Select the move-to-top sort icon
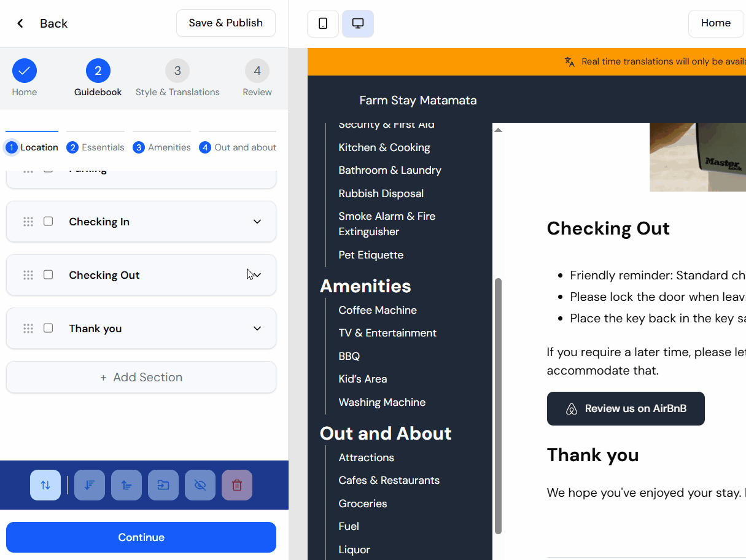 (126, 484)
